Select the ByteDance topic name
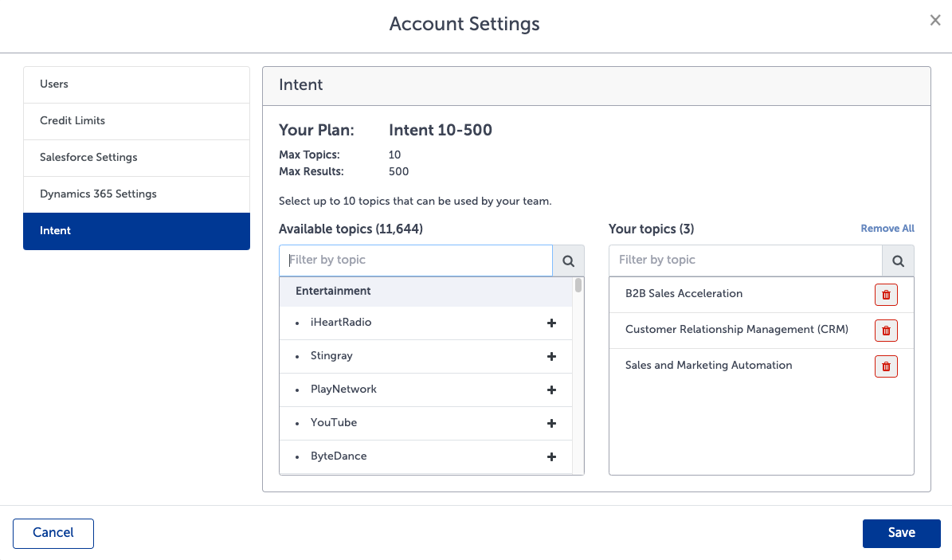The image size is (952, 560). [339, 456]
